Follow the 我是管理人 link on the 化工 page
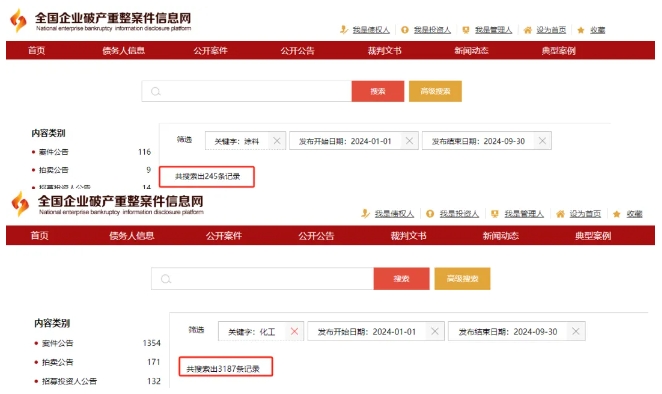 [524, 214]
